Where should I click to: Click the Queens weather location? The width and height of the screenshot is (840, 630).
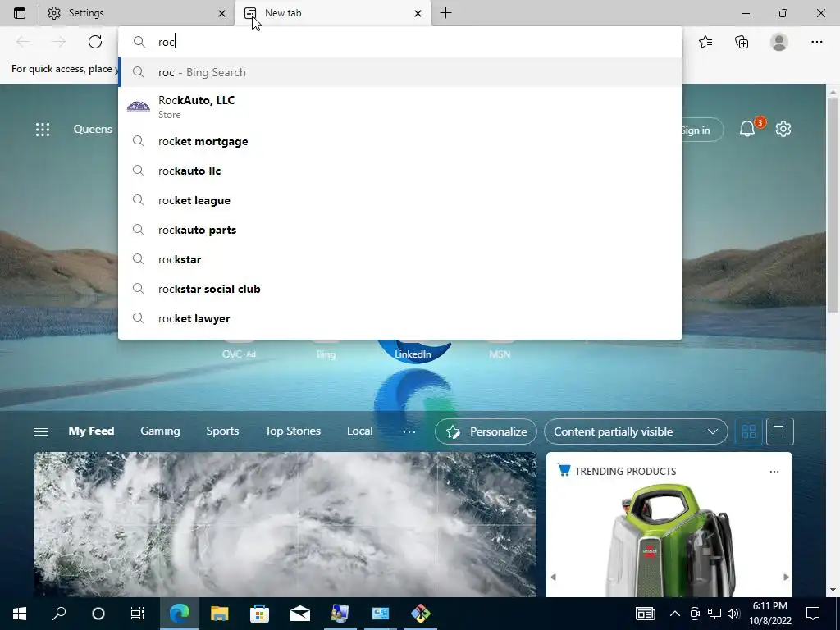(x=93, y=129)
